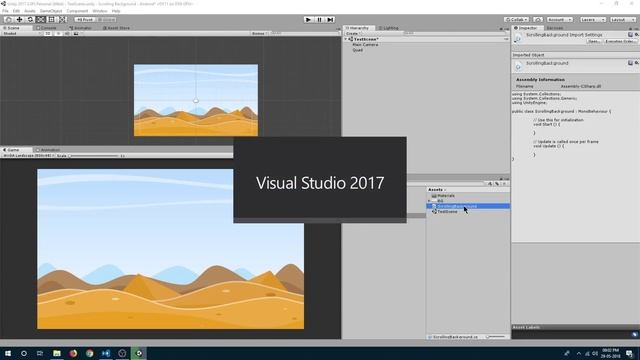Toggle Scene lighting
Screen dimensions: 640x360
click(x=58, y=33)
